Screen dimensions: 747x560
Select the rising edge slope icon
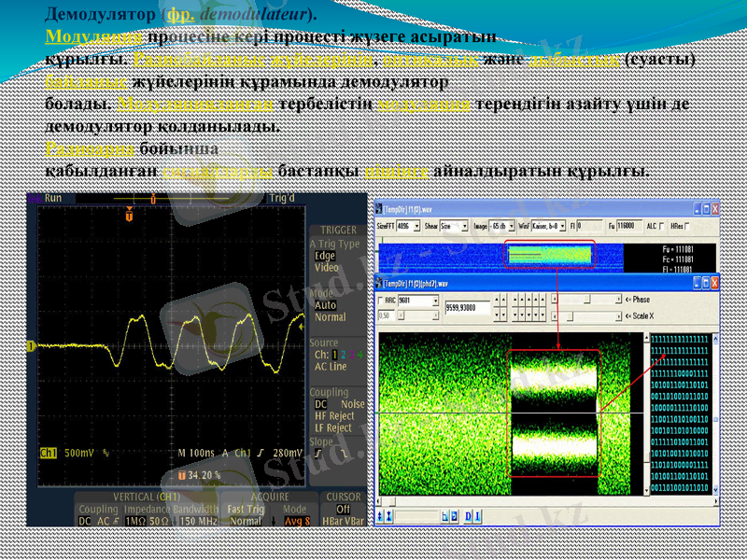pyautogui.click(x=317, y=453)
